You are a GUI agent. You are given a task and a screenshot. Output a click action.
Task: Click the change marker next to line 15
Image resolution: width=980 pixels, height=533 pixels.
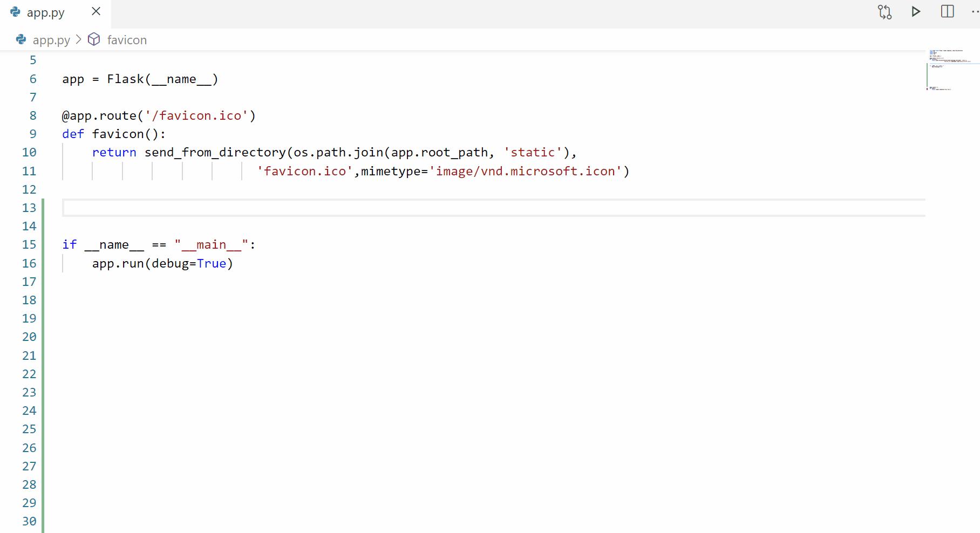click(43, 244)
